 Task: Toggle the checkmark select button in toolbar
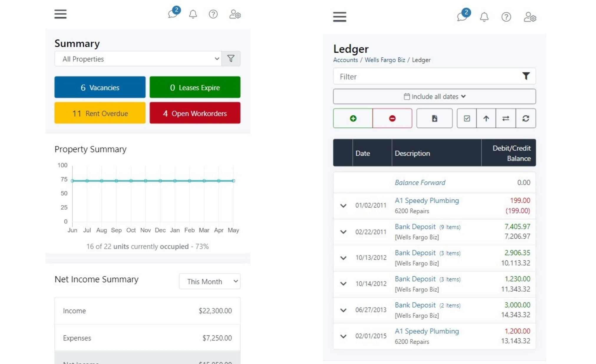(x=467, y=118)
